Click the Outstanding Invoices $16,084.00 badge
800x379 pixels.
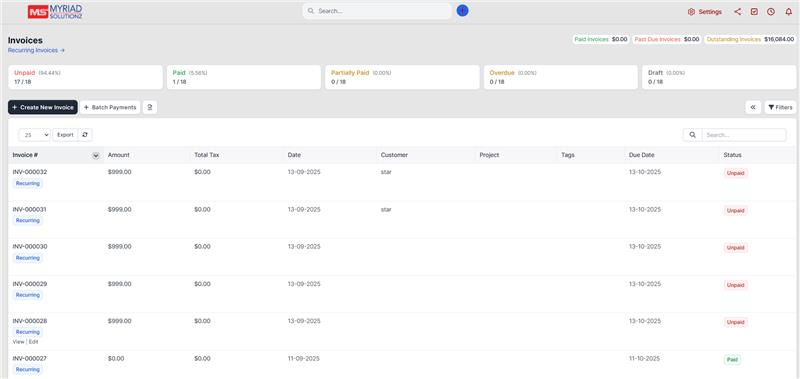tap(750, 39)
